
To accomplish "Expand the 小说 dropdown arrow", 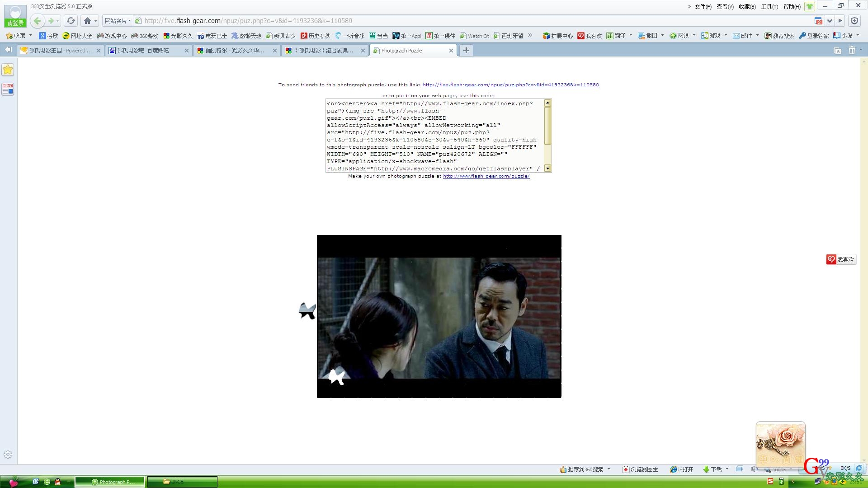I will pyautogui.click(x=858, y=35).
